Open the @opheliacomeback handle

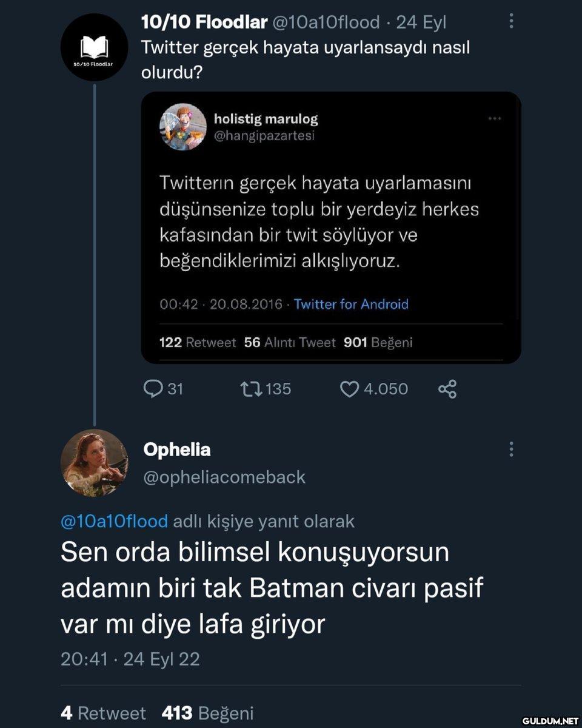coord(224,477)
